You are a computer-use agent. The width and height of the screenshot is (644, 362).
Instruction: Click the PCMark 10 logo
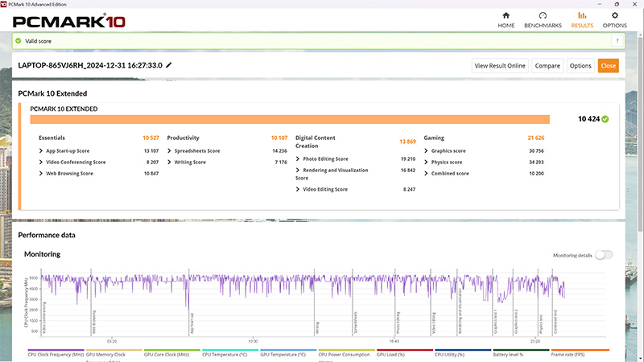[69, 22]
